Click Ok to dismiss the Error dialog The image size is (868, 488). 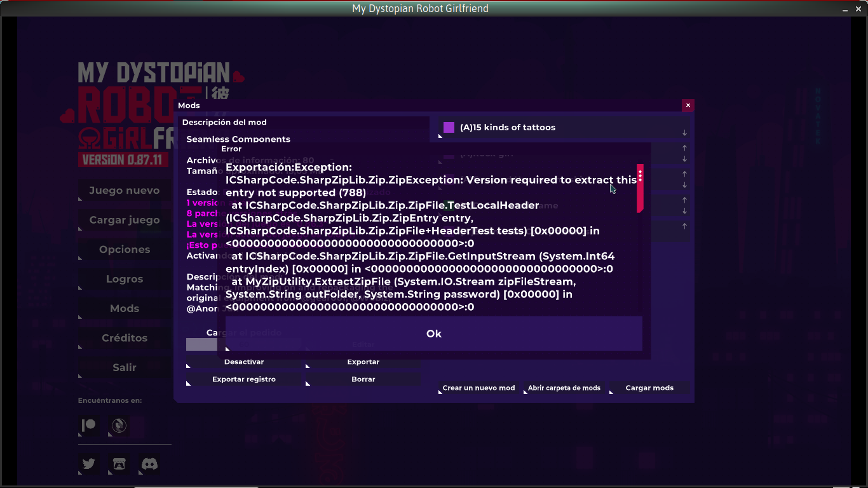click(434, 334)
